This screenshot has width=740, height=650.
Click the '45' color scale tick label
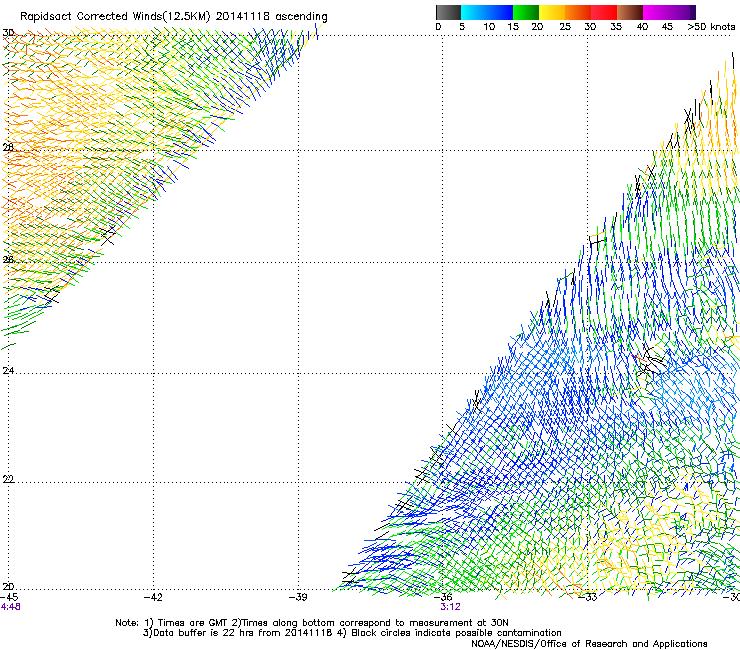coord(667,27)
